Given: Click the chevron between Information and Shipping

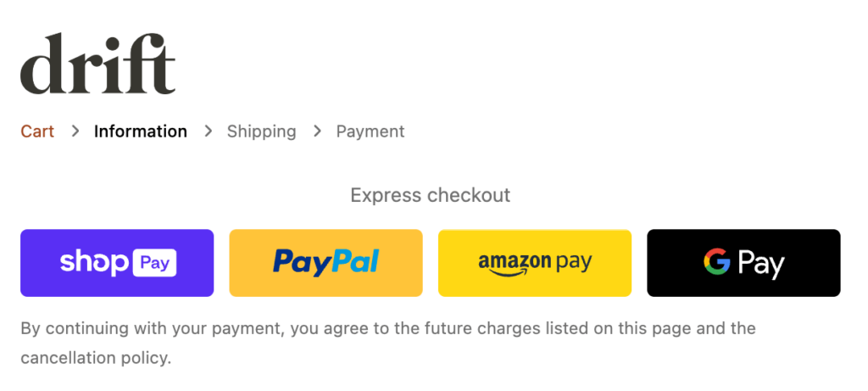Looking at the screenshot, I should click(208, 131).
